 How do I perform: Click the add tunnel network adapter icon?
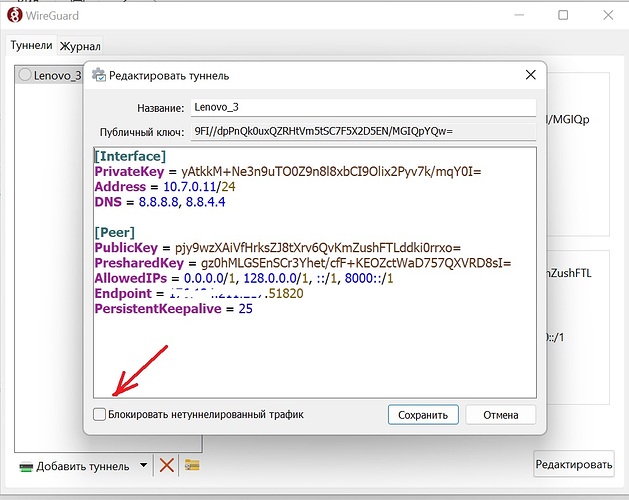(x=26, y=467)
